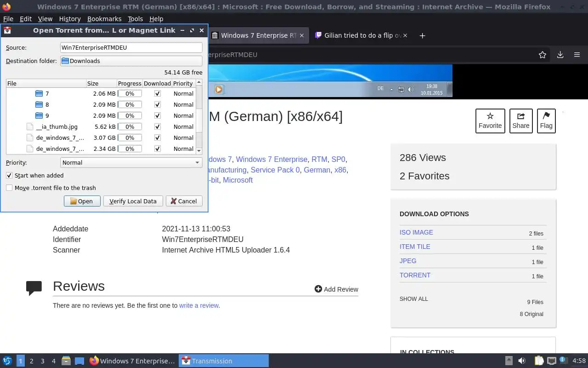588x368 pixels.
Task: Enable Move .torrent file to the trash
Action: click(x=9, y=188)
